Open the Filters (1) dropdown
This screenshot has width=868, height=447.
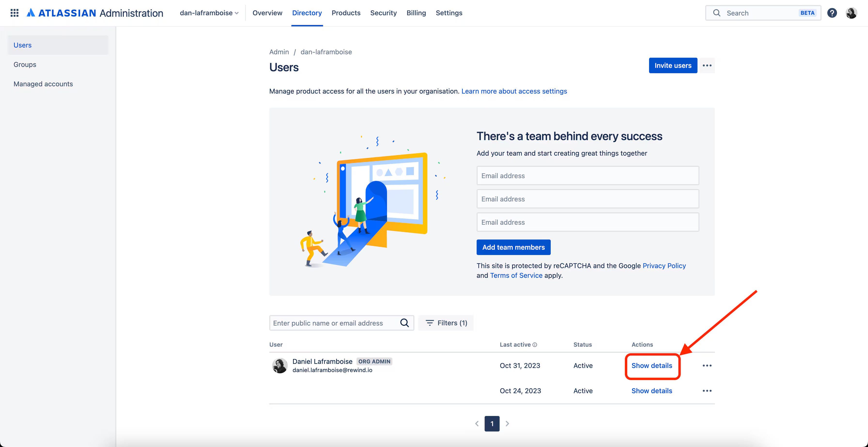click(446, 323)
